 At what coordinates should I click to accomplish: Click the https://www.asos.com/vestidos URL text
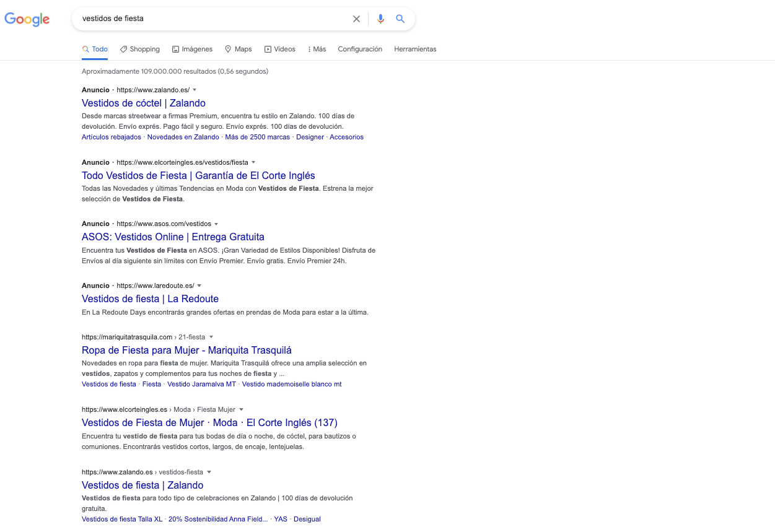point(164,224)
